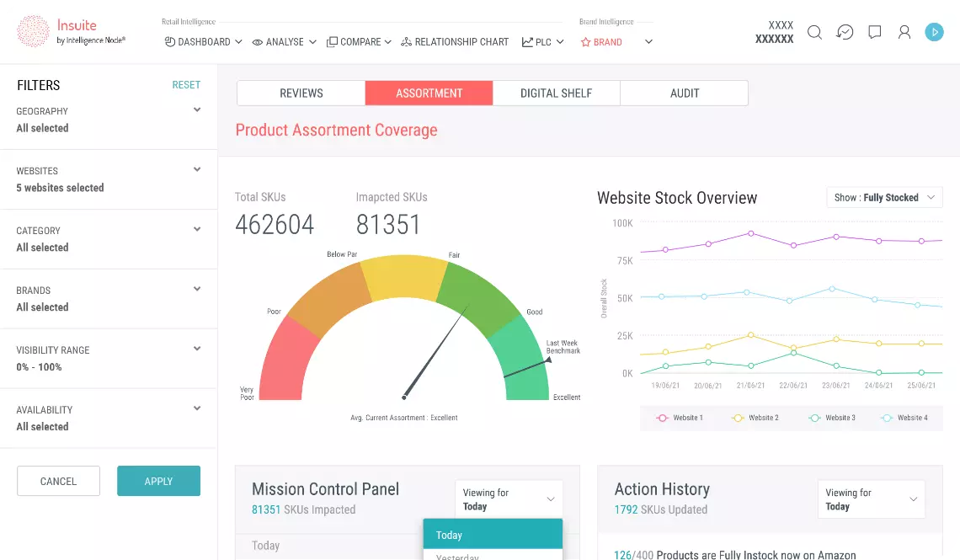
Task: Select Today in the dropdown list
Action: click(x=493, y=534)
